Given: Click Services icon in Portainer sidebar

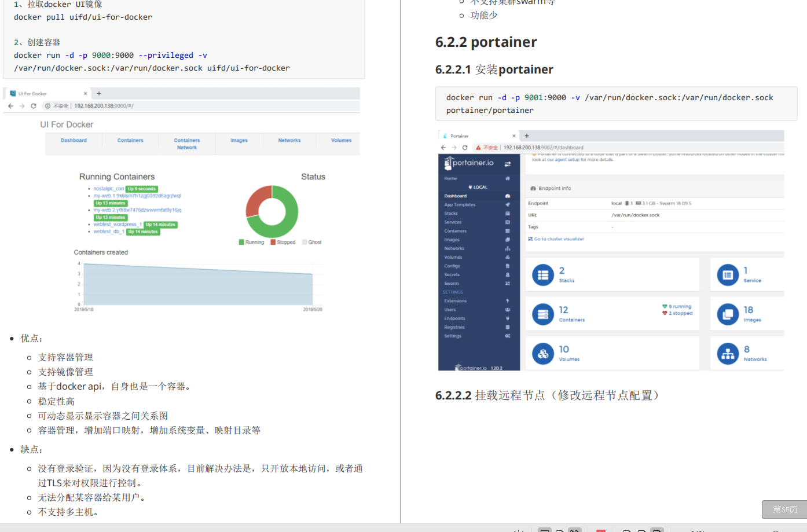Looking at the screenshot, I should click(x=508, y=222).
